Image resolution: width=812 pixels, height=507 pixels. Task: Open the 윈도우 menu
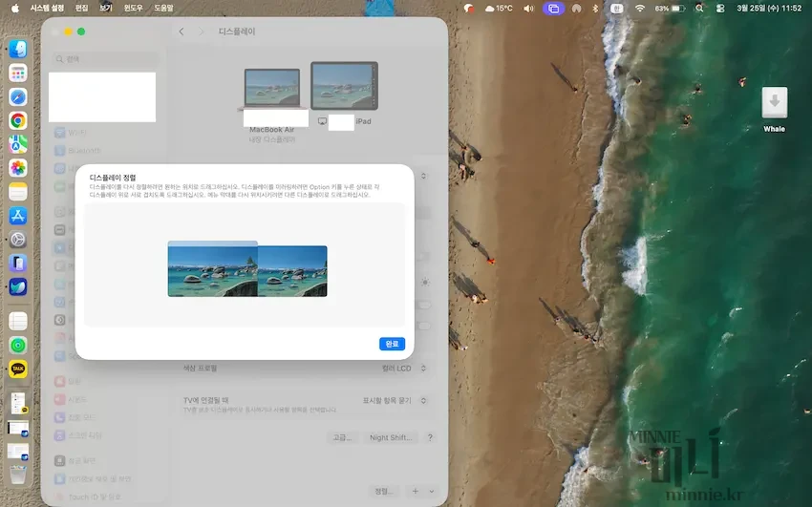click(x=133, y=9)
